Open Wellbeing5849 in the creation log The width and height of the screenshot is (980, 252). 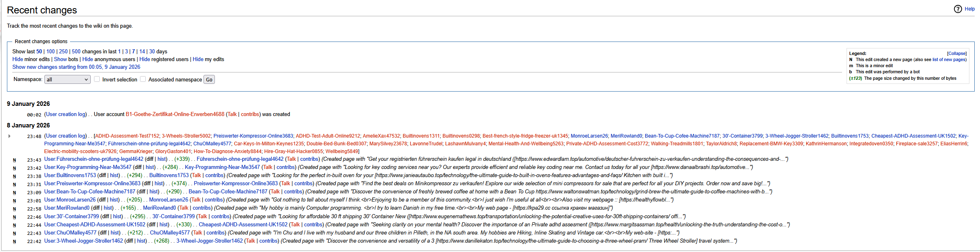click(342, 151)
